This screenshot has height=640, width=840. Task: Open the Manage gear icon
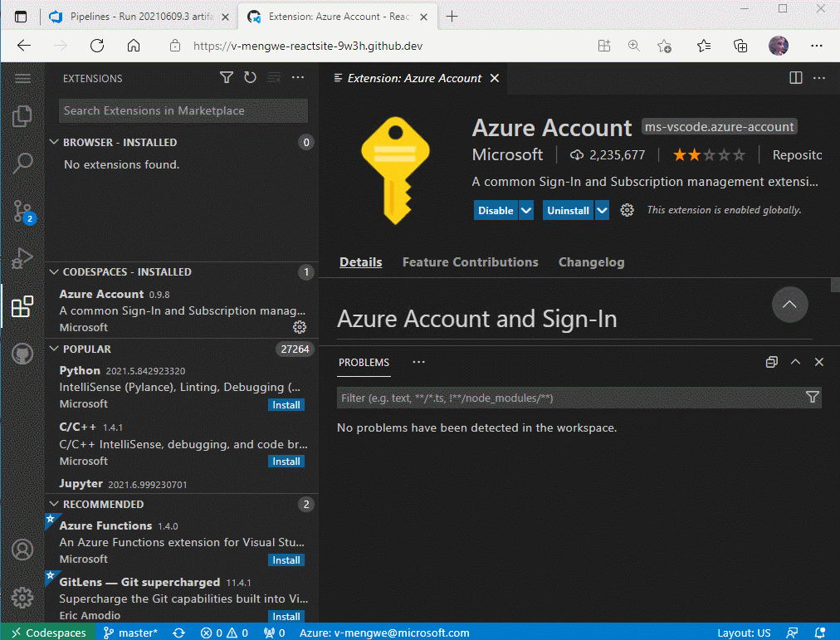pyautogui.click(x=22, y=595)
